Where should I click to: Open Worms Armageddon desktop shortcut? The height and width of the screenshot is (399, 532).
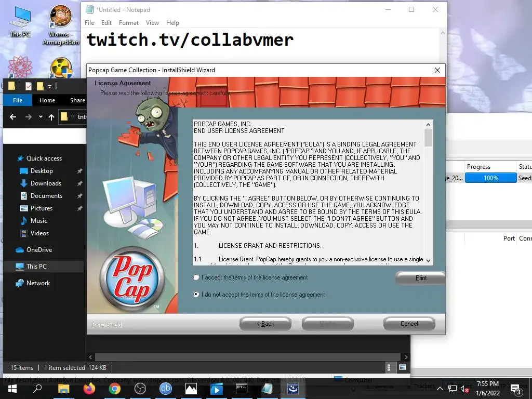click(61, 25)
